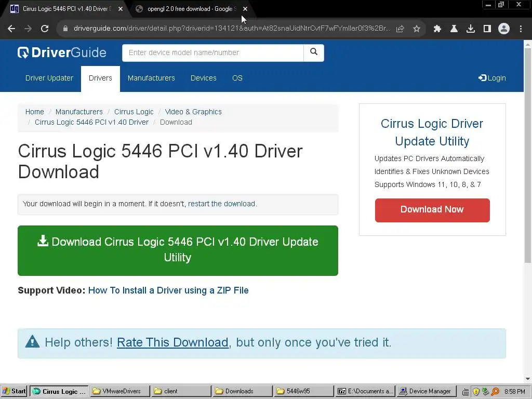This screenshot has height=399, width=532.
Task: Open the Chrome profile avatar
Action: click(504, 29)
